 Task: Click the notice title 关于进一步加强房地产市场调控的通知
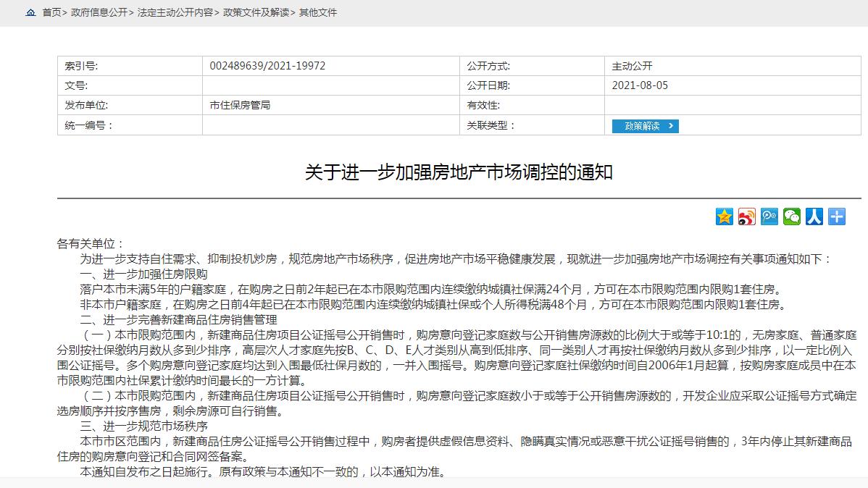434,172
